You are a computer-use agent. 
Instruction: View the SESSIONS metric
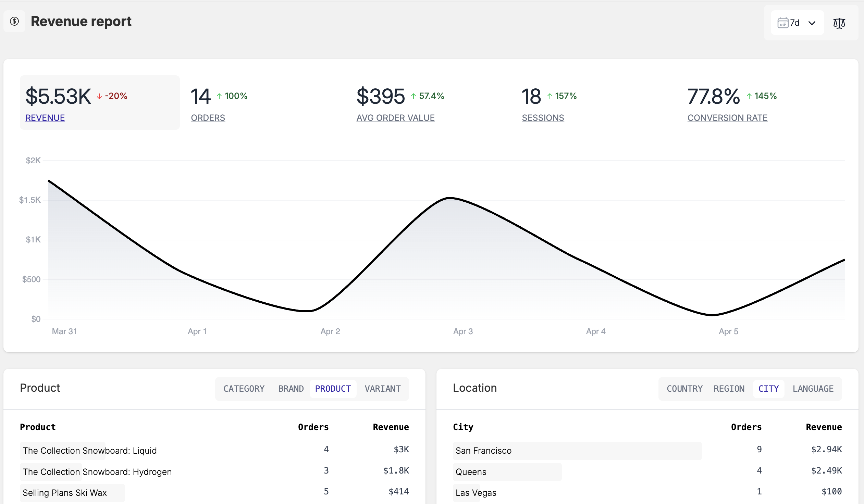click(543, 118)
